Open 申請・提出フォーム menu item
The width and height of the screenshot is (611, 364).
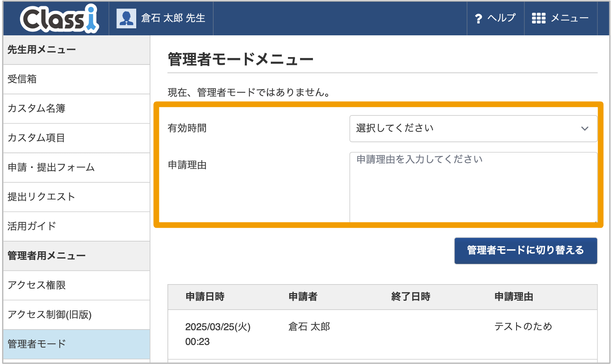[x=77, y=167]
